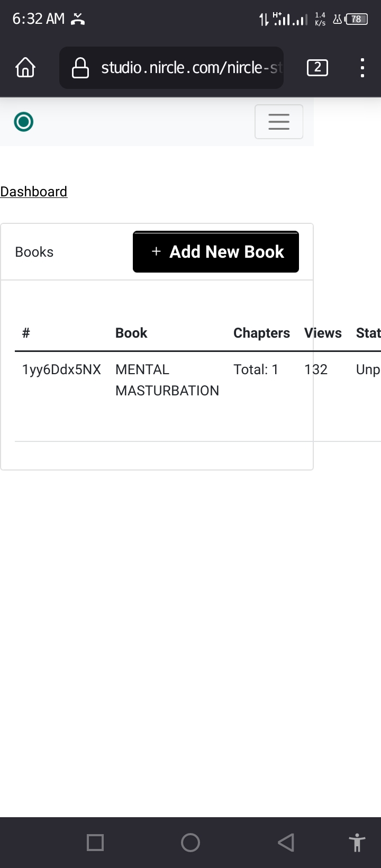
Task: Open the hamburger navigation menu
Action: pos(279,121)
